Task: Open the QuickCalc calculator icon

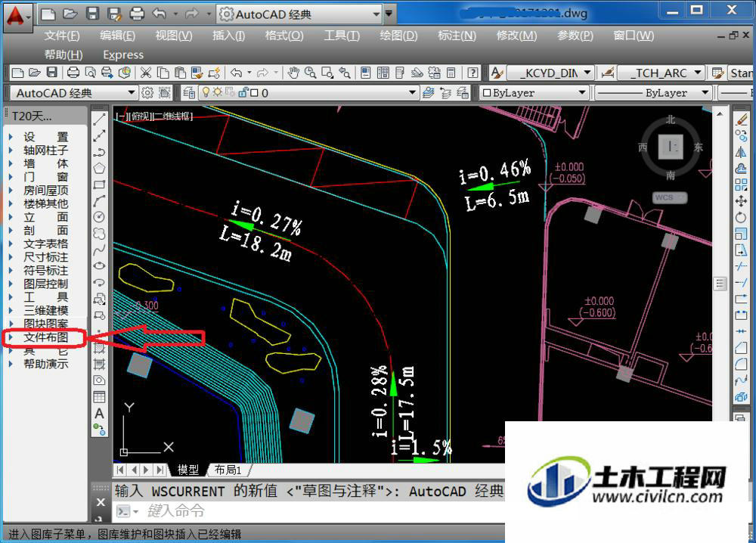Action: tap(451, 73)
